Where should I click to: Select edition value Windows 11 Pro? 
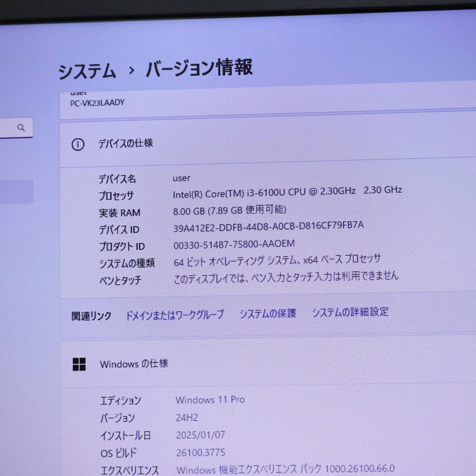click(210, 400)
